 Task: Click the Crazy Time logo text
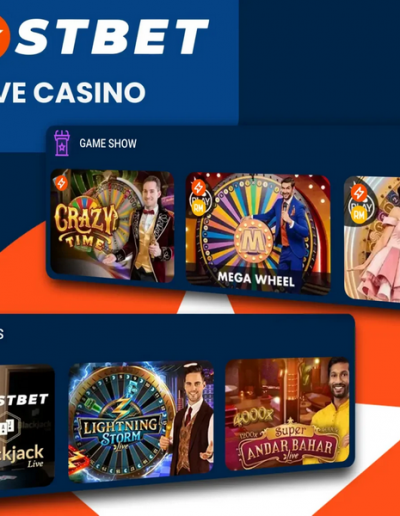coord(86,225)
